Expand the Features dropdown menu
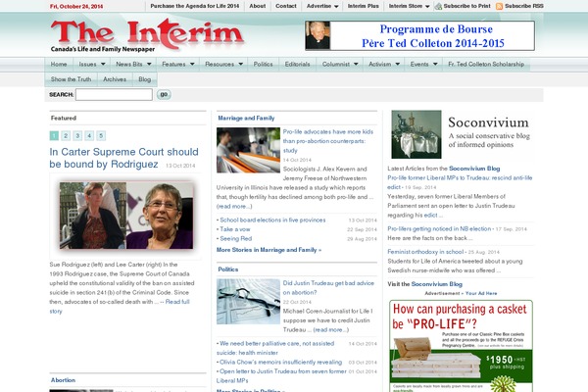588x392 pixels. pos(178,64)
